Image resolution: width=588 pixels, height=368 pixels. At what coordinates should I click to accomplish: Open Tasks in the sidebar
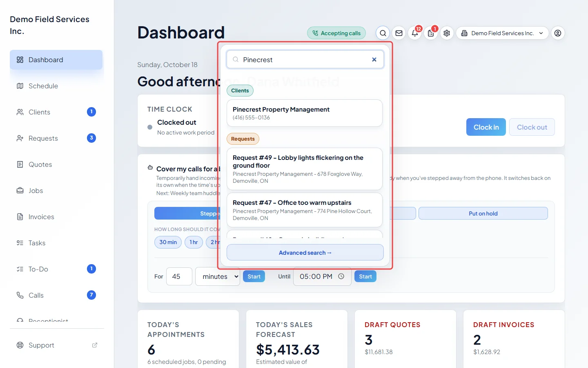click(56, 243)
